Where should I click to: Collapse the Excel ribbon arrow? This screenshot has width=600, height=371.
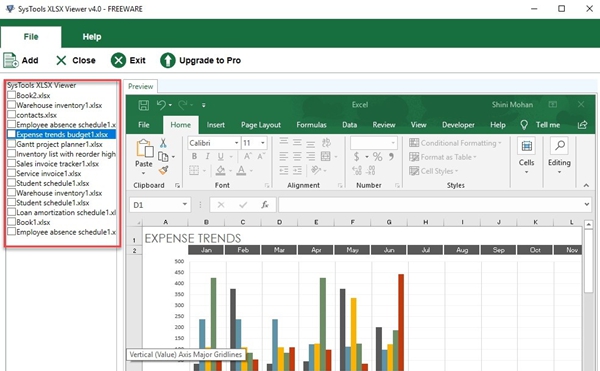click(x=586, y=186)
